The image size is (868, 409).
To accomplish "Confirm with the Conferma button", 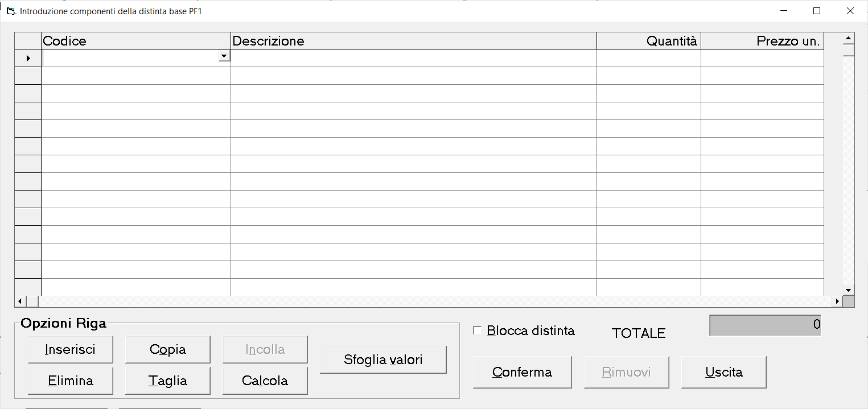I will click(523, 372).
